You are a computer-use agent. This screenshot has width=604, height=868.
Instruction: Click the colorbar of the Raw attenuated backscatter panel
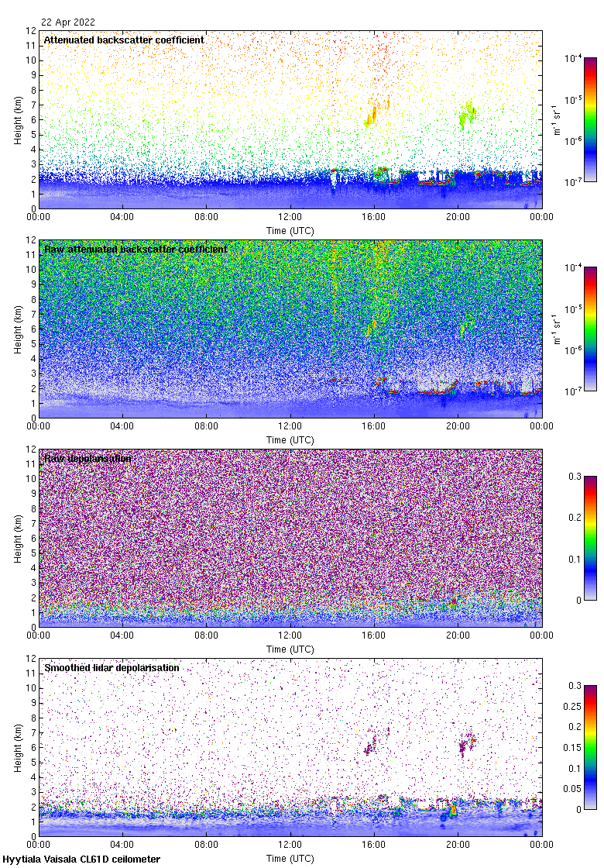(x=591, y=329)
